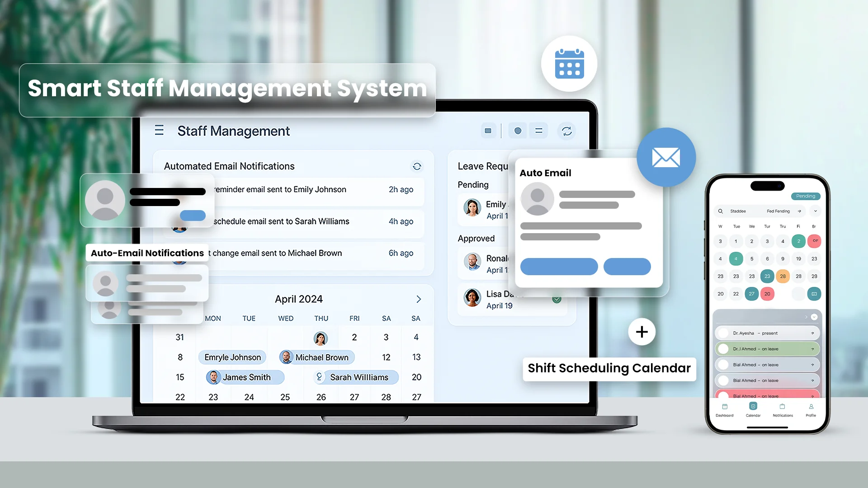Go to next month after April 2024
The width and height of the screenshot is (868, 488).
(x=419, y=299)
